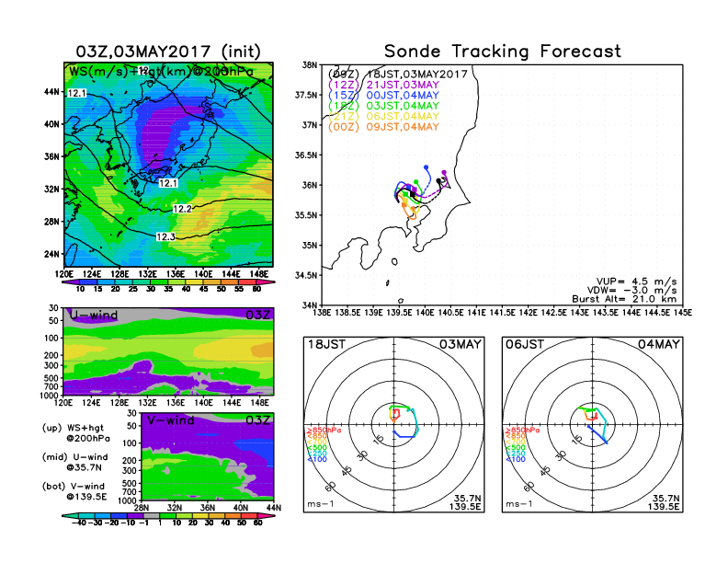Click the "(mid) U-wind @35.7N" description
Image resolution: width=728 pixels, height=563 pixels.
pyautogui.click(x=74, y=462)
